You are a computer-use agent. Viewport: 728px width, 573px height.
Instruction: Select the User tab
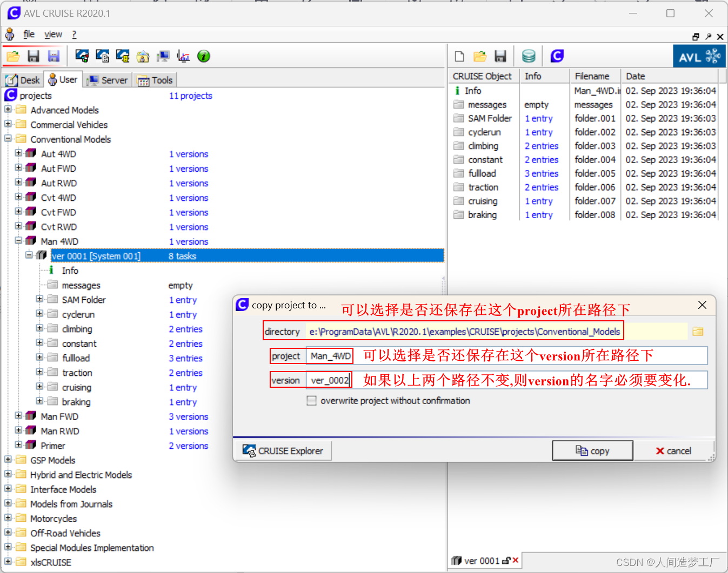(x=63, y=79)
